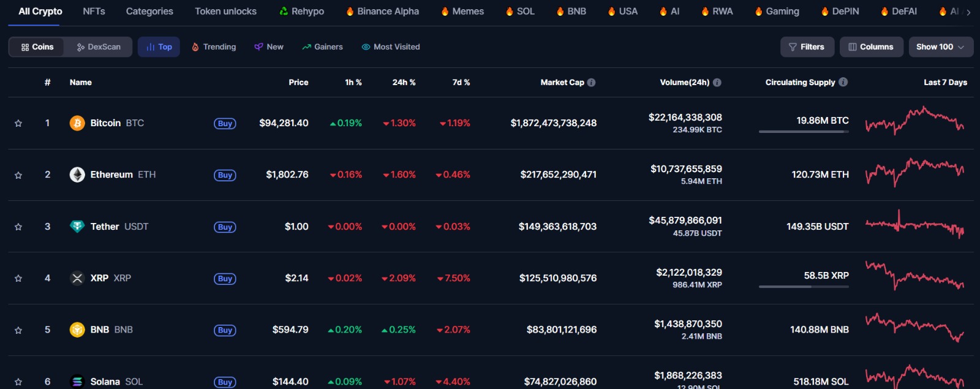
Task: Toggle watchlist star for Solana
Action: point(18,382)
